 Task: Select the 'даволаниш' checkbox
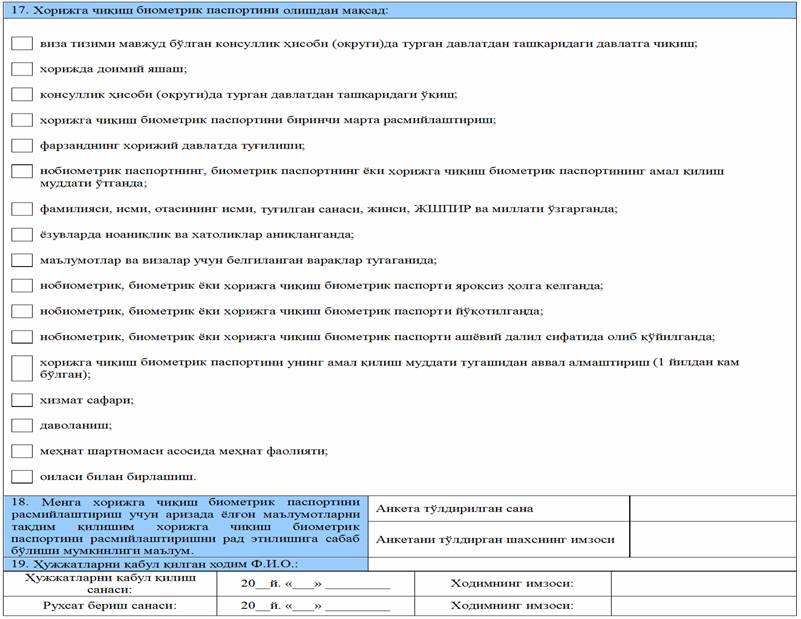22,425
